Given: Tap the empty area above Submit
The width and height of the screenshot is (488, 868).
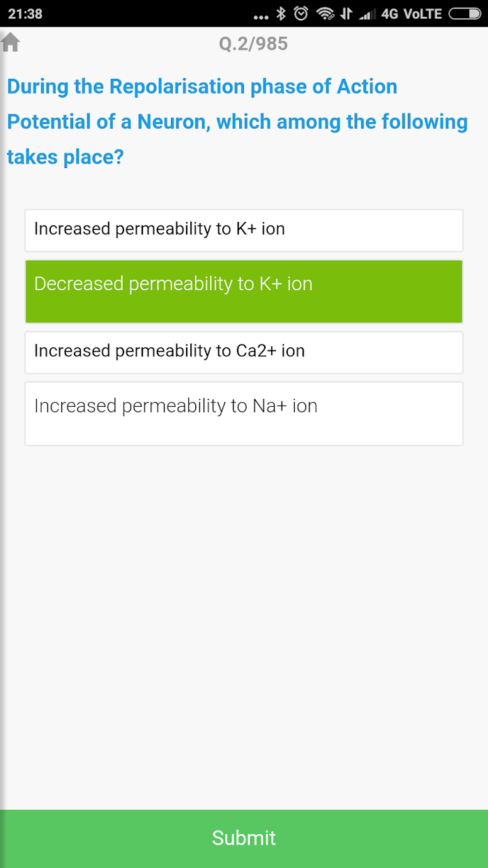Looking at the screenshot, I should (x=244, y=628).
